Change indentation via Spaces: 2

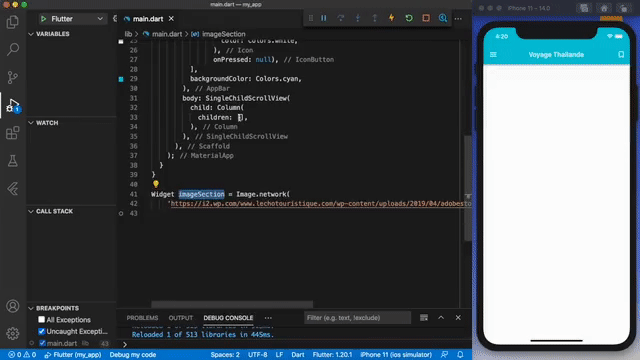tap(225, 355)
